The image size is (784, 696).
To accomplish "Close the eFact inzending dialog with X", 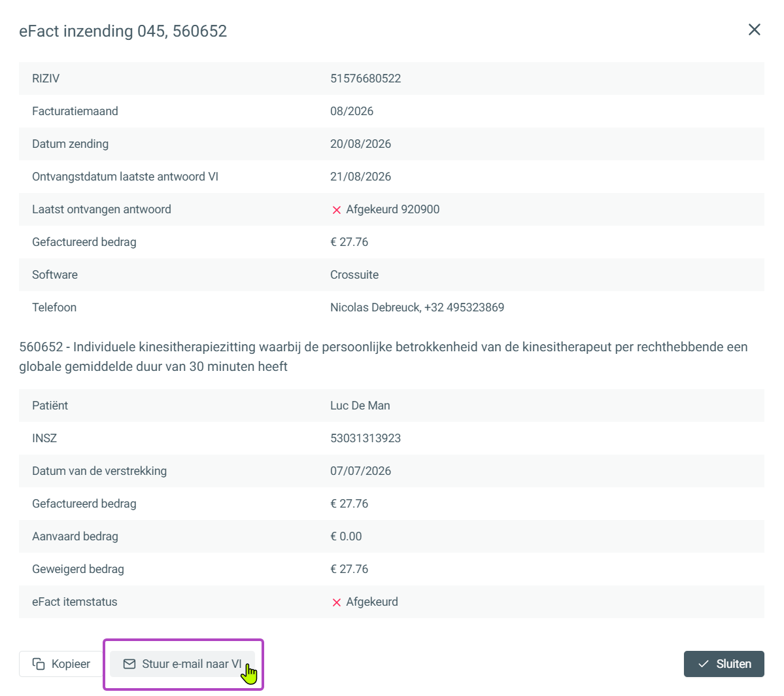I will click(x=754, y=30).
